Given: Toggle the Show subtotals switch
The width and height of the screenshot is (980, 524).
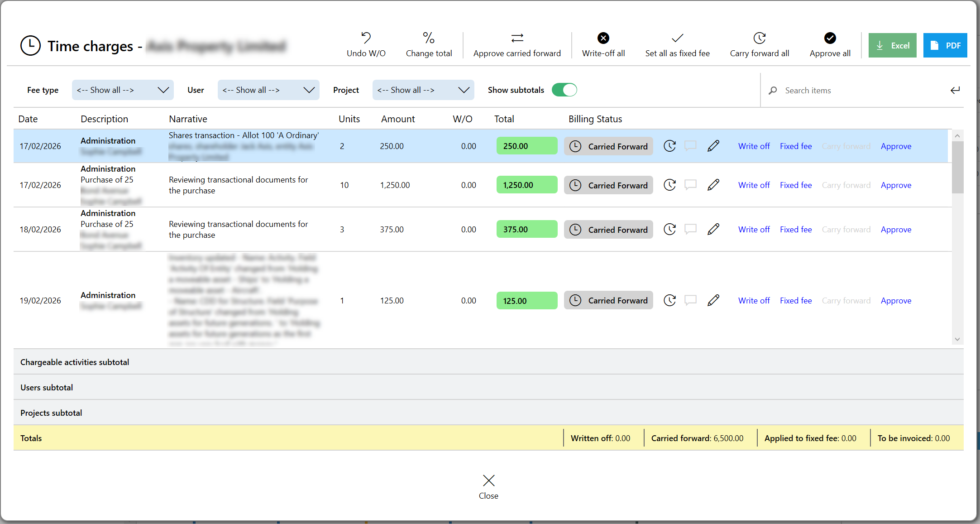Looking at the screenshot, I should tap(564, 90).
